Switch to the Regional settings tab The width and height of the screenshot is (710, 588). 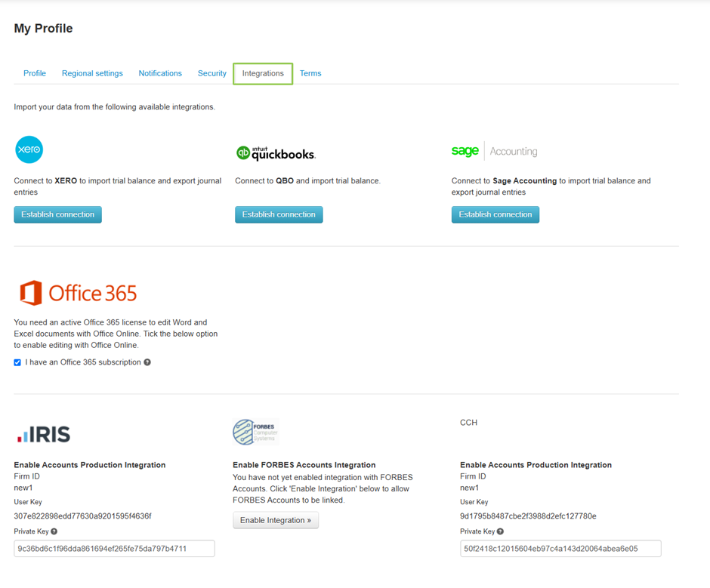(92, 73)
